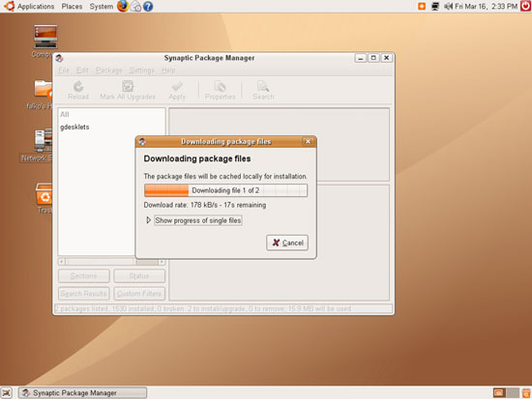The width and height of the screenshot is (532, 399).
Task: Maximize the Synaptic Package Manager window
Action: tap(373, 58)
